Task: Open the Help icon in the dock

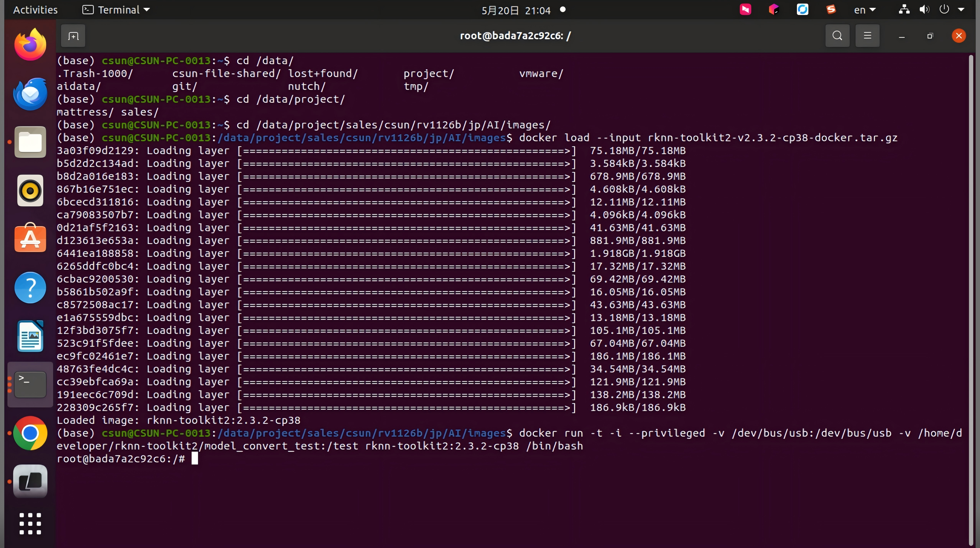Action: point(30,287)
